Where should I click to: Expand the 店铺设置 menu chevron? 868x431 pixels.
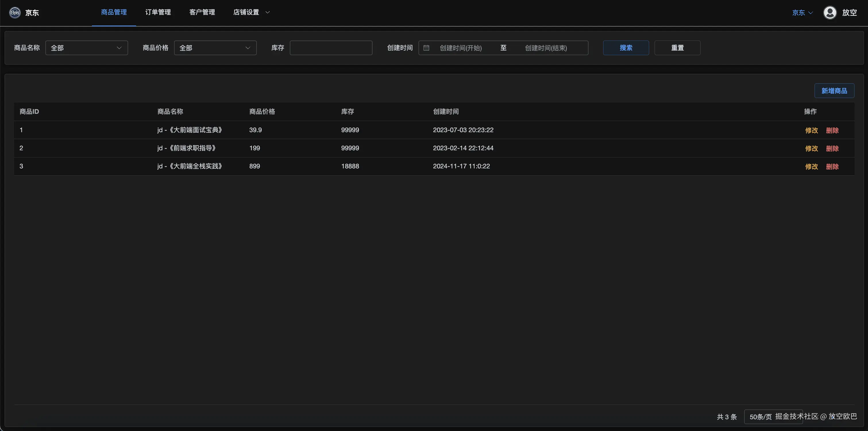click(267, 12)
